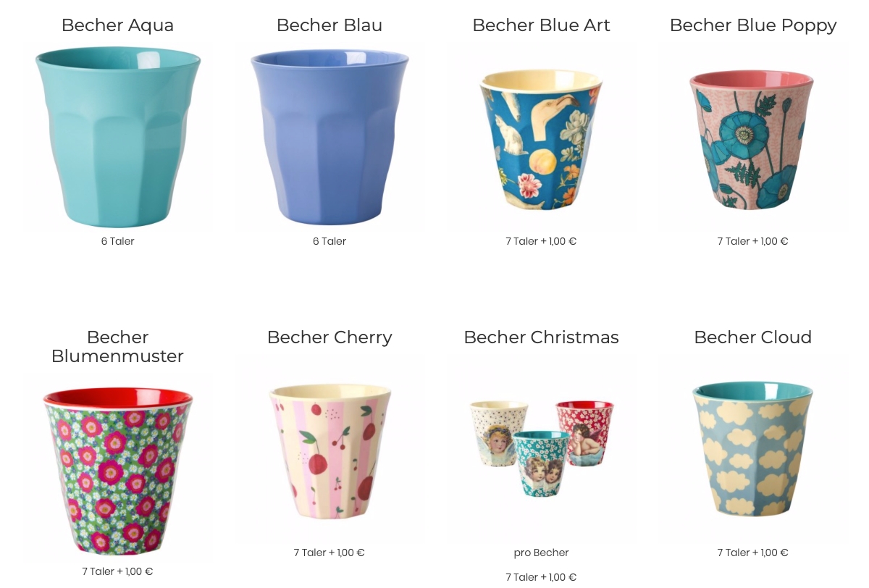Viewport: 869px width, 588px height.
Task: Open the Becher Christmas three-cup image
Action: pyautogui.click(x=541, y=449)
